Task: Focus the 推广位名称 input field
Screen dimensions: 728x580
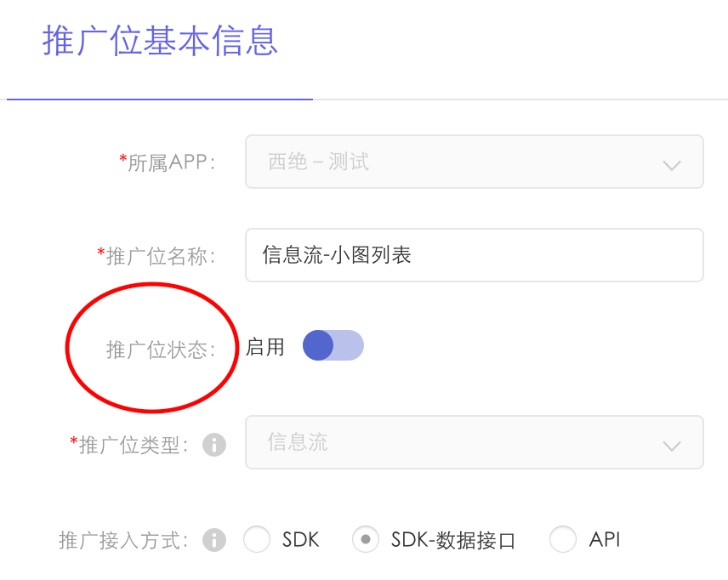Action: 474,255
